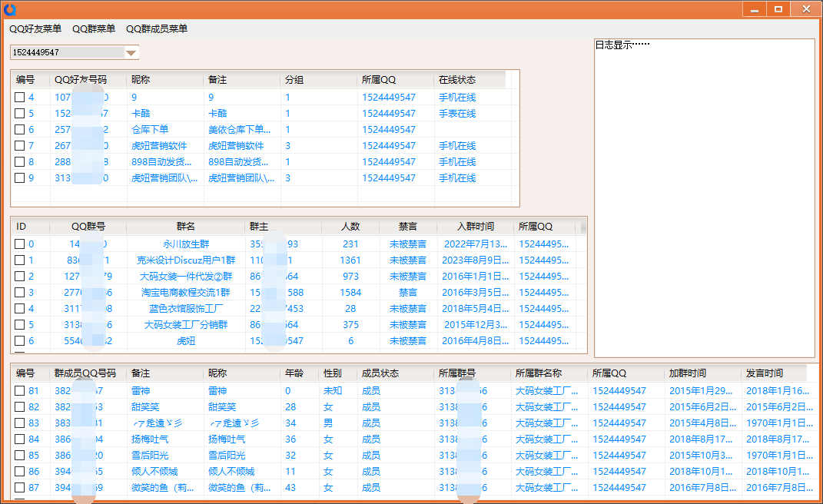823x504 pixels.
Task: Tick the checkbox for group 虎妞
Action: click(19, 340)
